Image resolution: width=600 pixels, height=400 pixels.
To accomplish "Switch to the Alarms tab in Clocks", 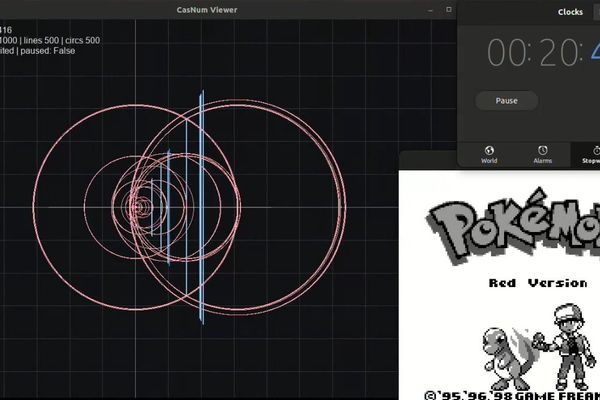I will coord(543,155).
